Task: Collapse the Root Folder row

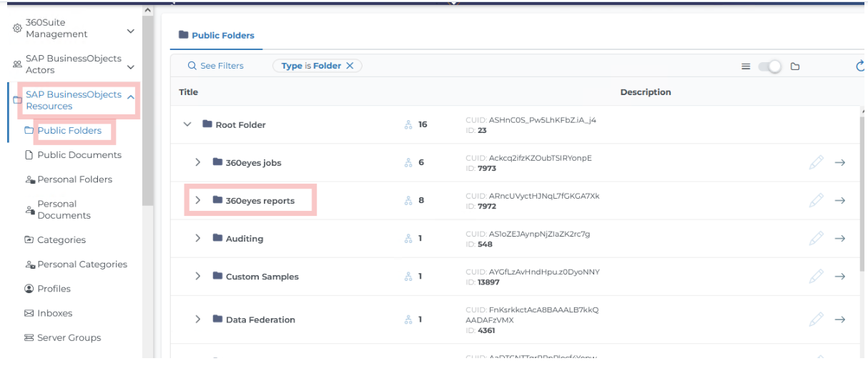Action: click(187, 124)
